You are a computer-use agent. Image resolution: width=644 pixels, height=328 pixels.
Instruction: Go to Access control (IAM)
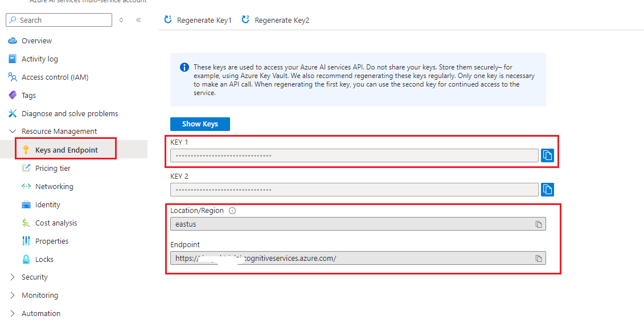pyautogui.click(x=55, y=77)
